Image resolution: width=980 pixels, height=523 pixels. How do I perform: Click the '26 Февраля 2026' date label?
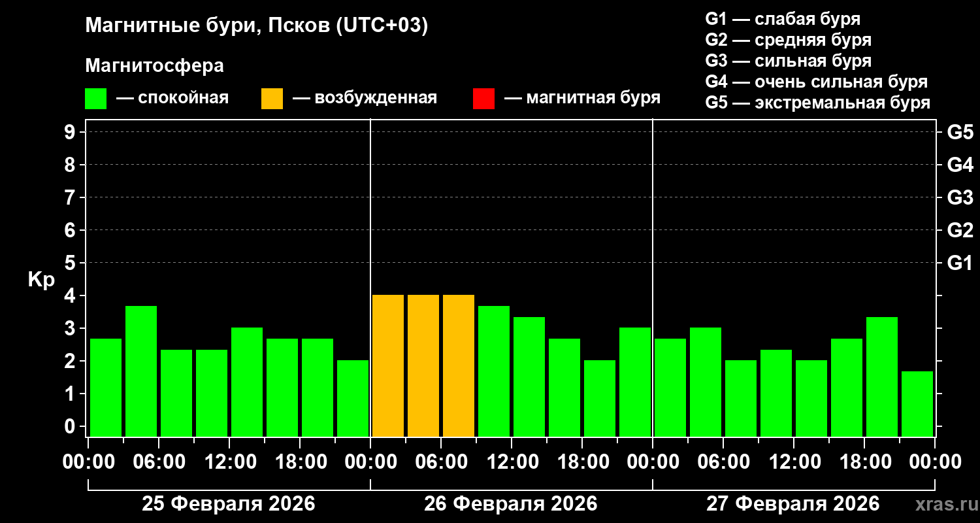(x=511, y=504)
